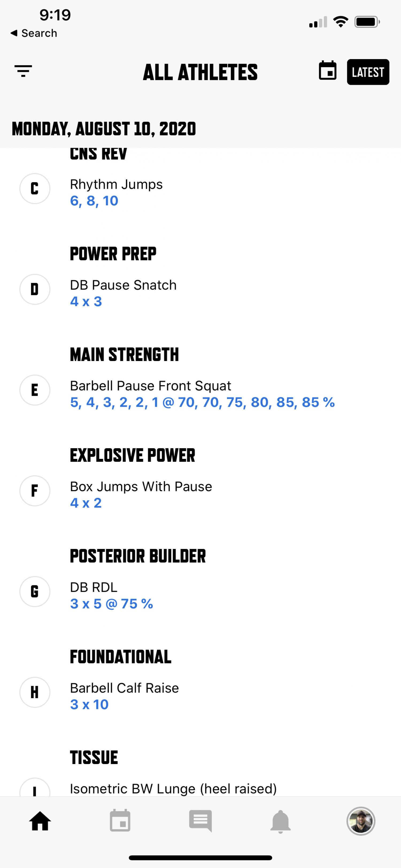Viewport: 401px width, 868px height.
Task: Tap the LATEST button
Action: (368, 72)
